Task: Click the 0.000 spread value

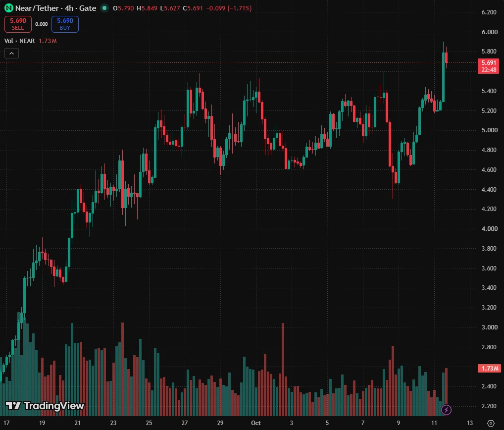Action: tap(42, 24)
